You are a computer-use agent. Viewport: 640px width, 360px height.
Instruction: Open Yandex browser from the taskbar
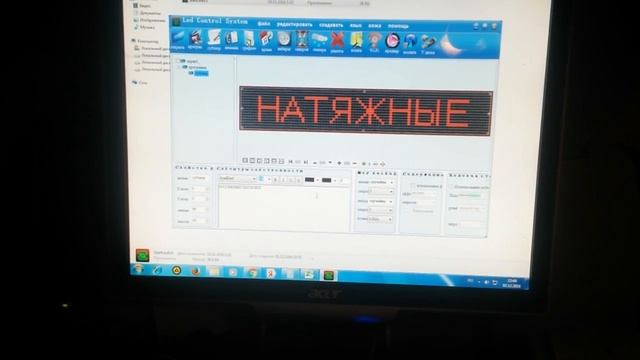(x=271, y=273)
